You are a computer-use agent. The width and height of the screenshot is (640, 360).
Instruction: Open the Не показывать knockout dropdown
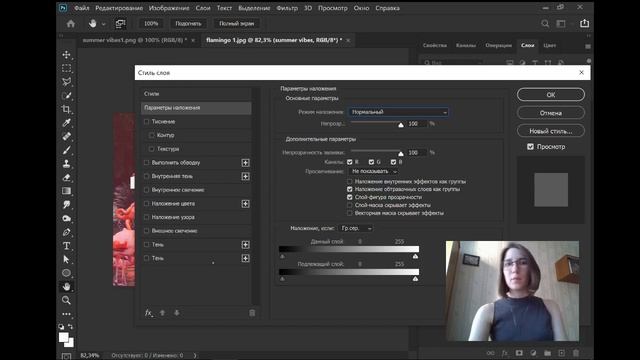coord(373,171)
